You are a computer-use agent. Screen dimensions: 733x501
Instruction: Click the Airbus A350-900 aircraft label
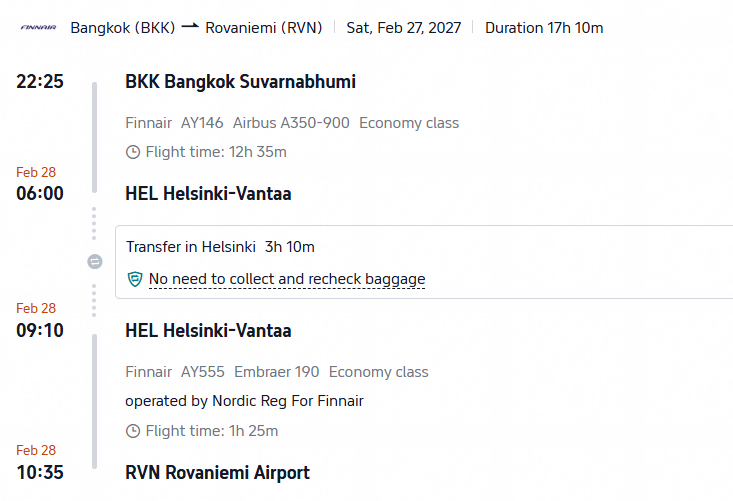(x=291, y=123)
